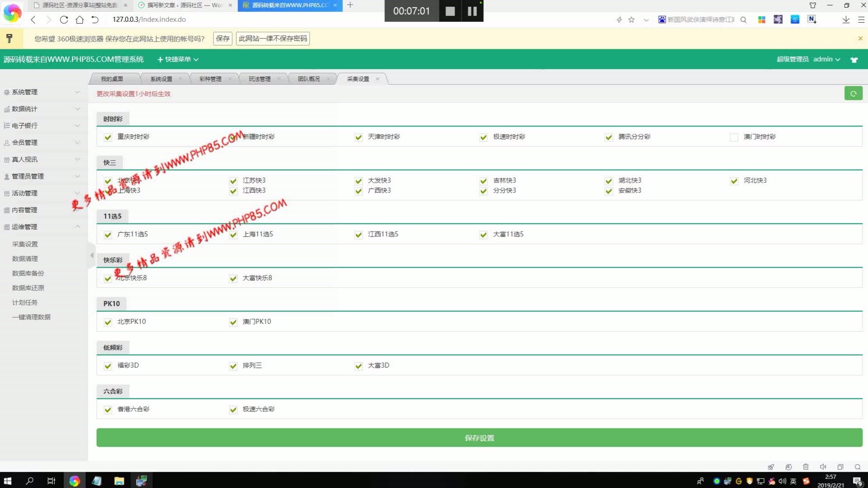Expand 管理员管理 sidebar menu
Screen dimensions: 868x488
(43, 176)
